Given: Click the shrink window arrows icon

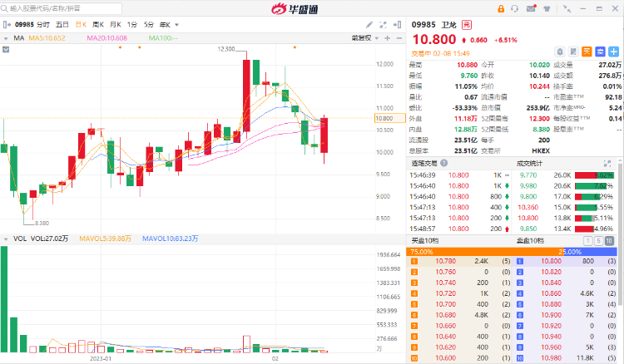Looking at the screenshot, I should point(567,8).
